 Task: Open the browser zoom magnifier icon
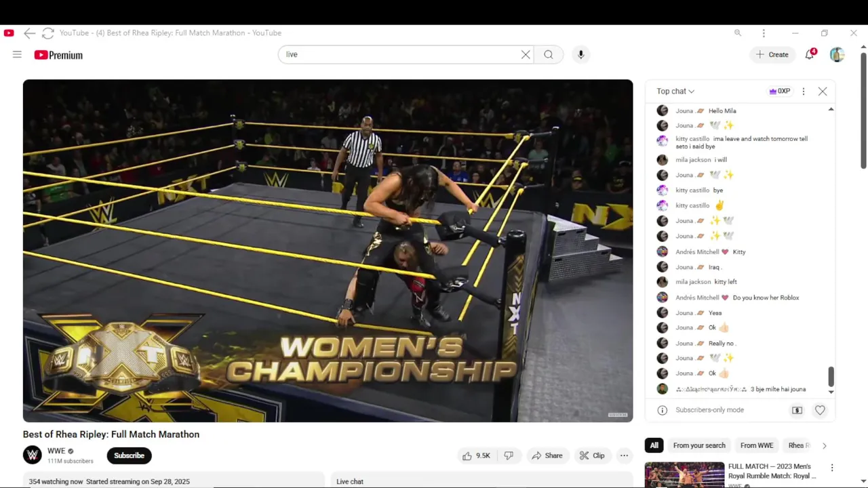click(x=738, y=33)
